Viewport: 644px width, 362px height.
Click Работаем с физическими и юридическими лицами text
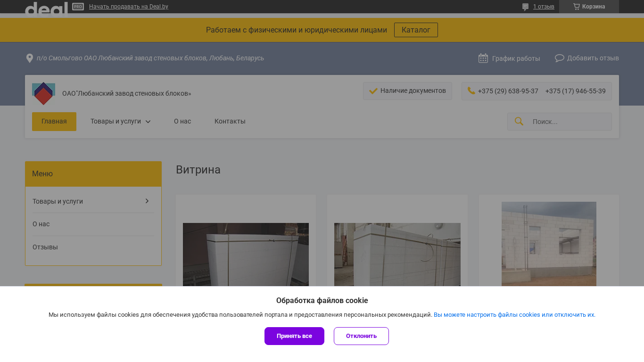click(x=297, y=30)
